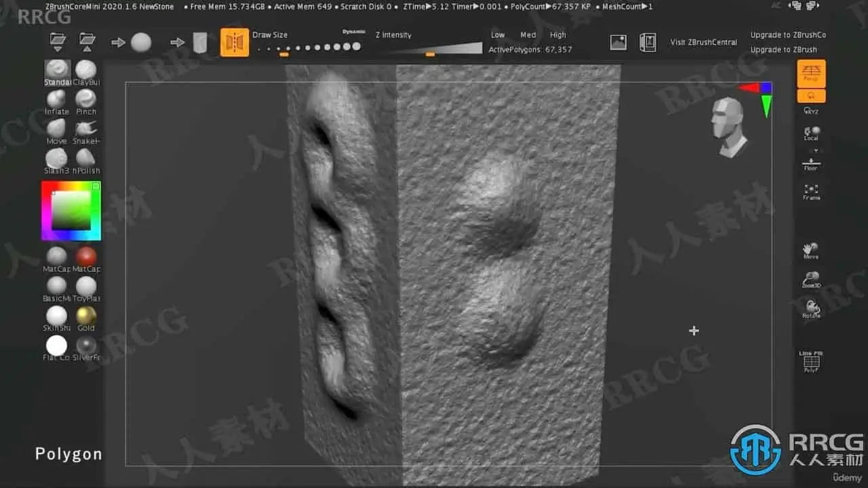Image resolution: width=868 pixels, height=488 pixels.
Task: Apply the gray MatCap material
Action: [x=57, y=259]
